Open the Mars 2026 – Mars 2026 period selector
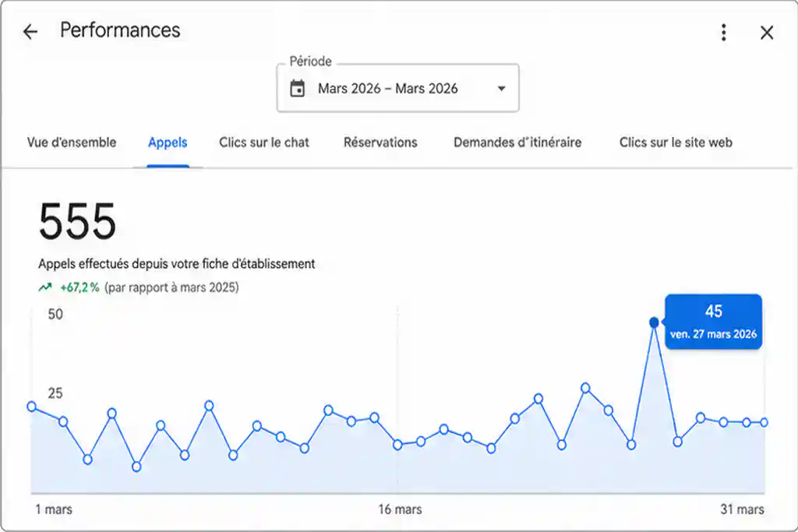 click(x=397, y=88)
